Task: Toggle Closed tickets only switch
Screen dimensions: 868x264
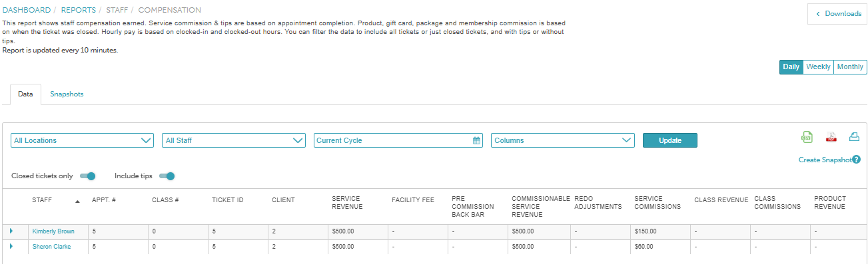Action: (88, 176)
